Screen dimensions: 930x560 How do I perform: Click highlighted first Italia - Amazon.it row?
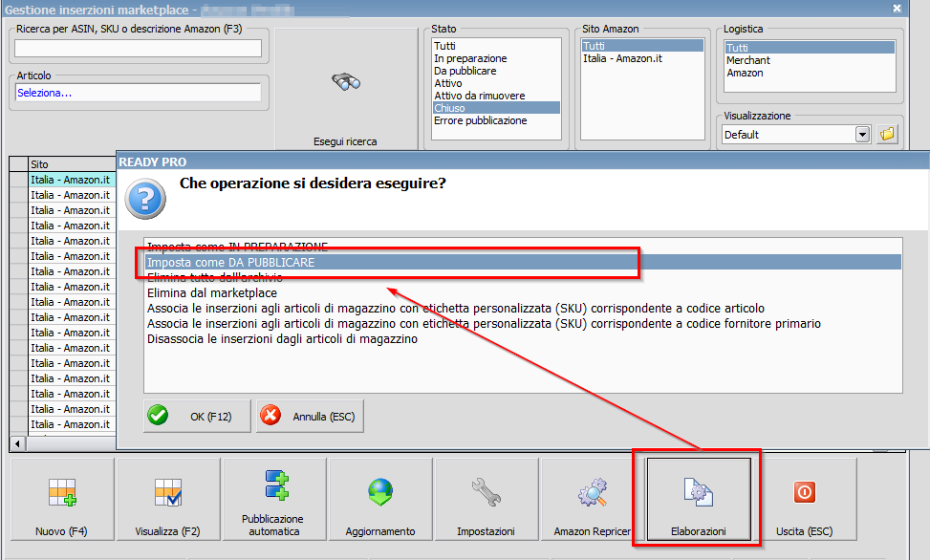(x=72, y=180)
